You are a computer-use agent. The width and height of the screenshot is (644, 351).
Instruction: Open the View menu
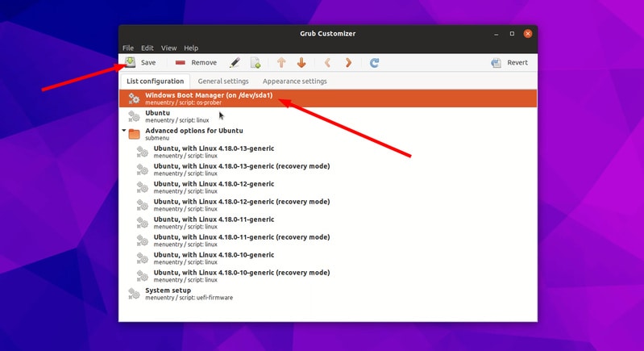pyautogui.click(x=168, y=48)
